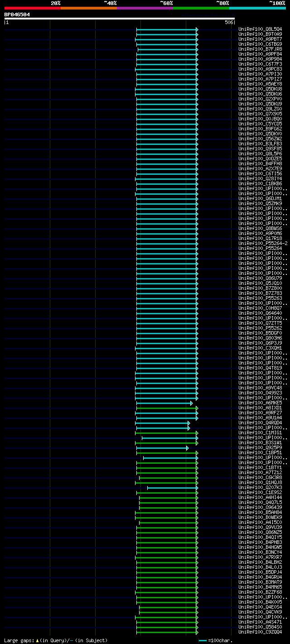Click the red 20% identity legend bar
Image resolution: width=290 pixels, height=644 pixels.
click(x=32, y=8)
